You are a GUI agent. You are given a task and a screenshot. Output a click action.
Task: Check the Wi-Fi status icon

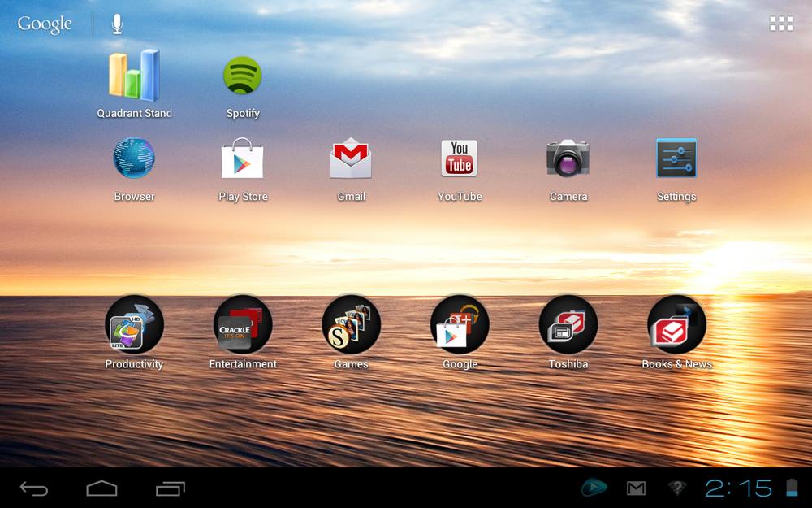tap(676, 488)
